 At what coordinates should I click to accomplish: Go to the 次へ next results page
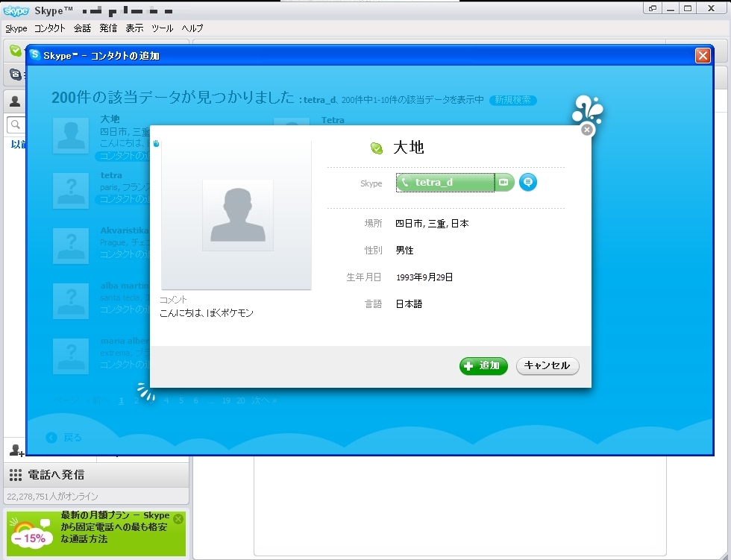(263, 400)
